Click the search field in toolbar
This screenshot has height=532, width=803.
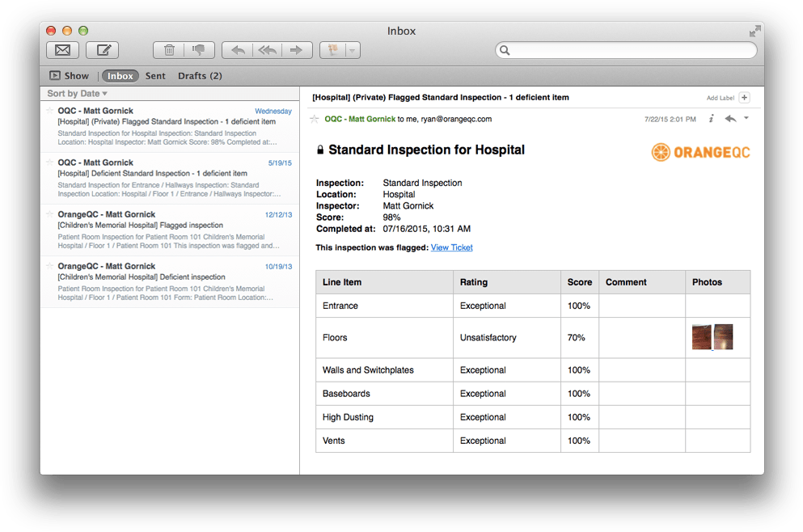click(626, 50)
